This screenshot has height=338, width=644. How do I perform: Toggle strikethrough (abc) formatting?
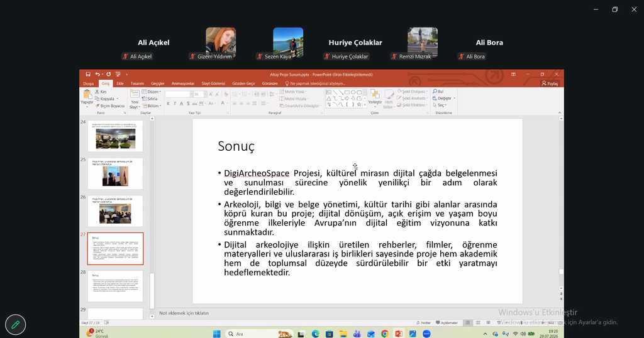[x=195, y=104]
